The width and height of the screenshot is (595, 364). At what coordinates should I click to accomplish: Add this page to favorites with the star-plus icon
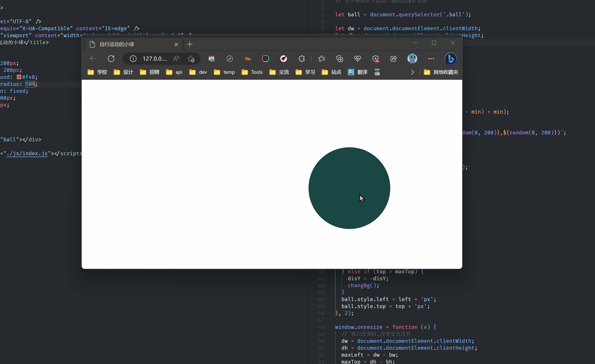click(191, 59)
